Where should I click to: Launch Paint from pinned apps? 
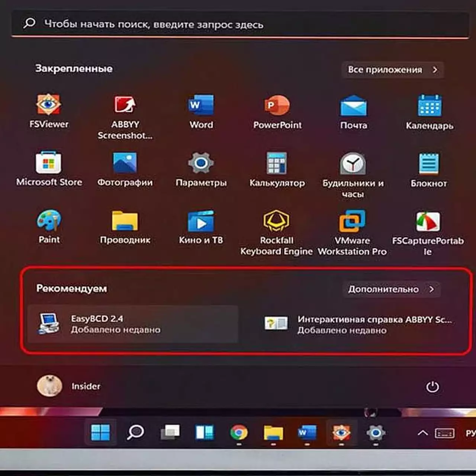click(49, 226)
